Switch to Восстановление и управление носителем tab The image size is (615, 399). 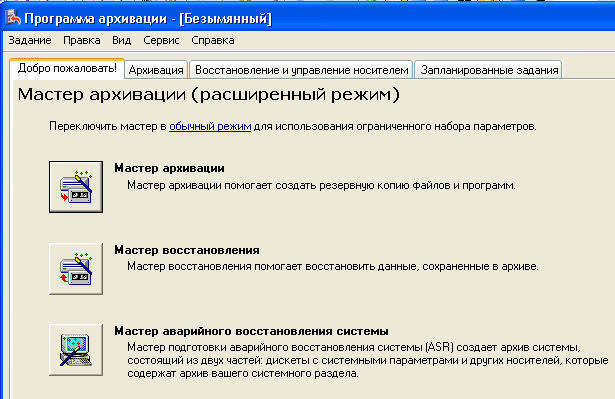click(x=301, y=70)
